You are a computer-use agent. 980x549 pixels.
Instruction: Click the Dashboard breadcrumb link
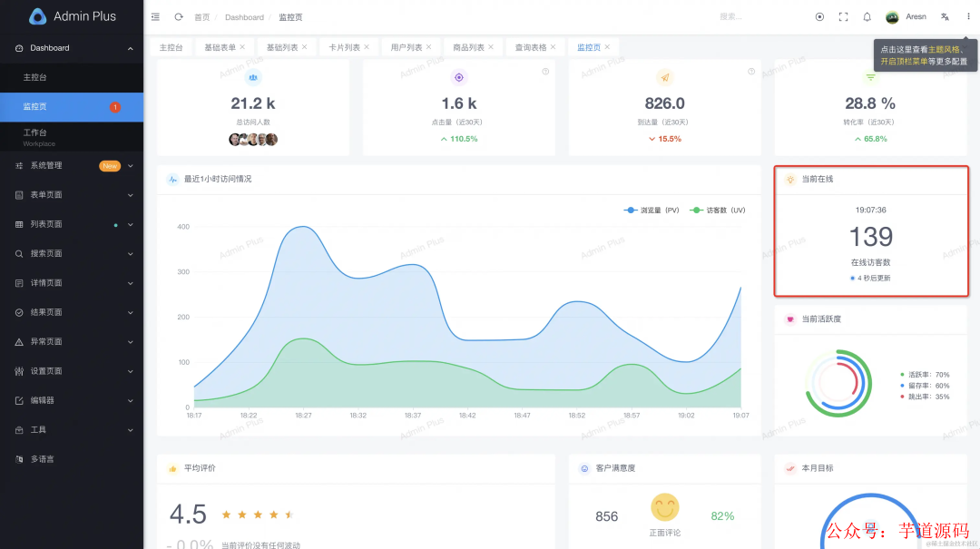tap(244, 17)
